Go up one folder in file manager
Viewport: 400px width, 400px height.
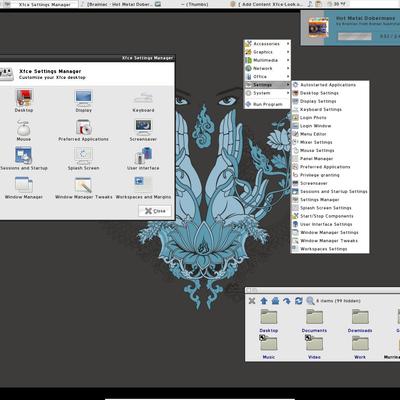coord(264,301)
